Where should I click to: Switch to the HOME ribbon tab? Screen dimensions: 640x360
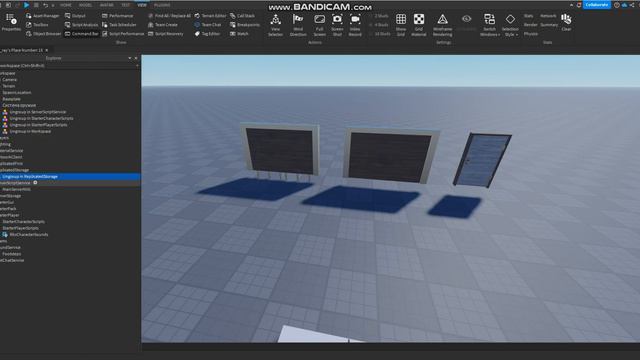click(66, 5)
